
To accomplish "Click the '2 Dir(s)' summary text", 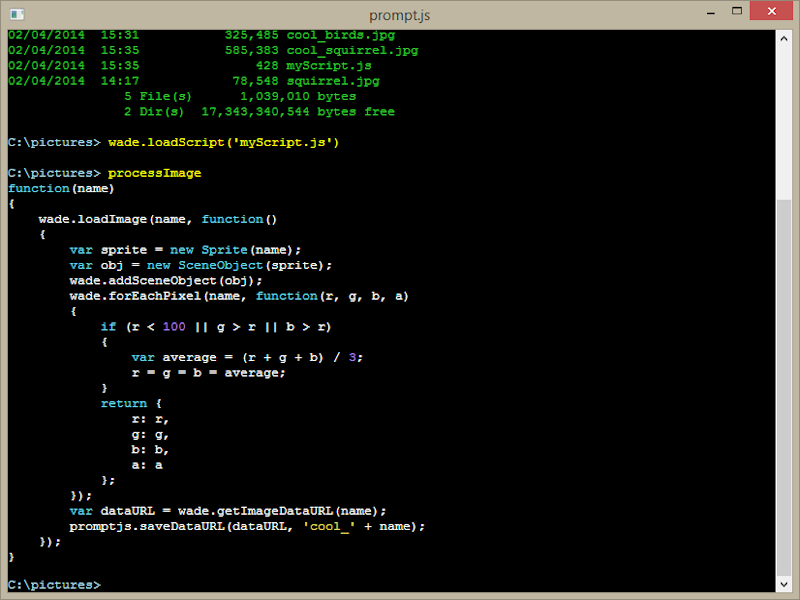I will 154,112.
